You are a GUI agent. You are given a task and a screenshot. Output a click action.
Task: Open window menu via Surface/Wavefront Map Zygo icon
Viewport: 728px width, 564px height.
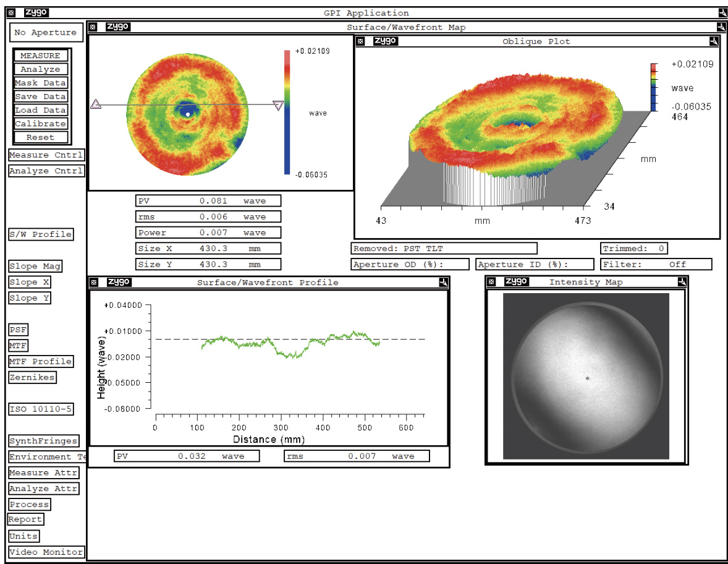(93, 27)
